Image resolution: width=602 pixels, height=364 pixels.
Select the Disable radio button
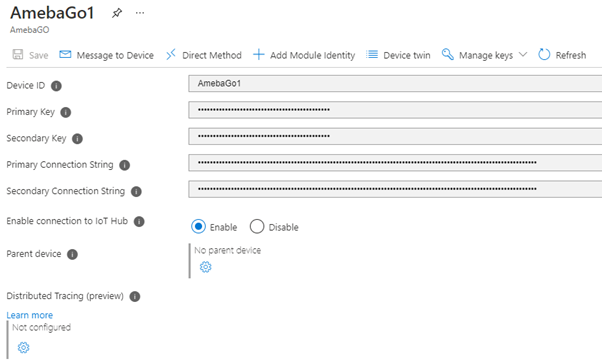point(257,227)
